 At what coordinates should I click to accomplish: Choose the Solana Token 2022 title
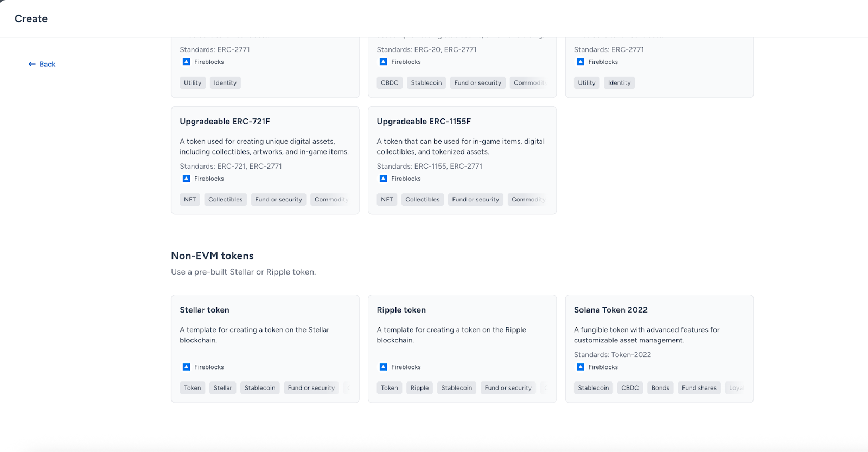pyautogui.click(x=611, y=310)
